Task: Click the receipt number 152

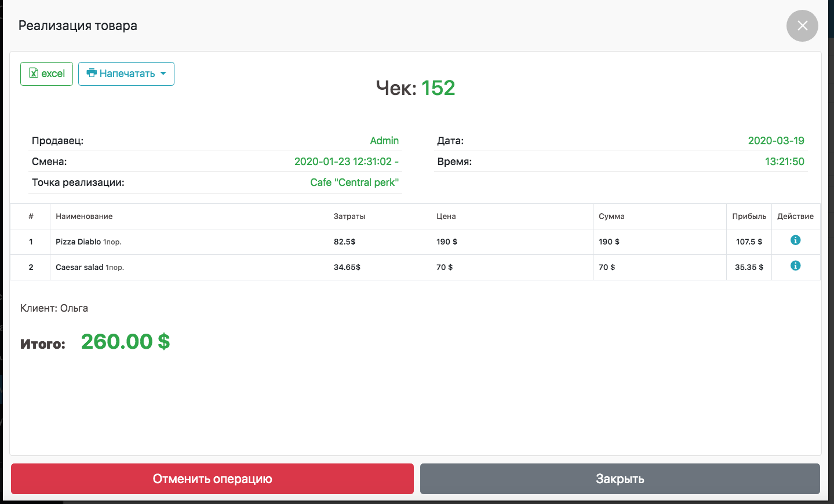Action: 438,88
